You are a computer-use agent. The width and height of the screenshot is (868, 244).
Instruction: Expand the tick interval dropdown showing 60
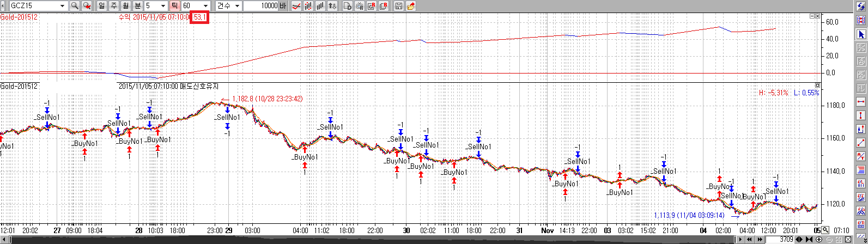pos(205,6)
